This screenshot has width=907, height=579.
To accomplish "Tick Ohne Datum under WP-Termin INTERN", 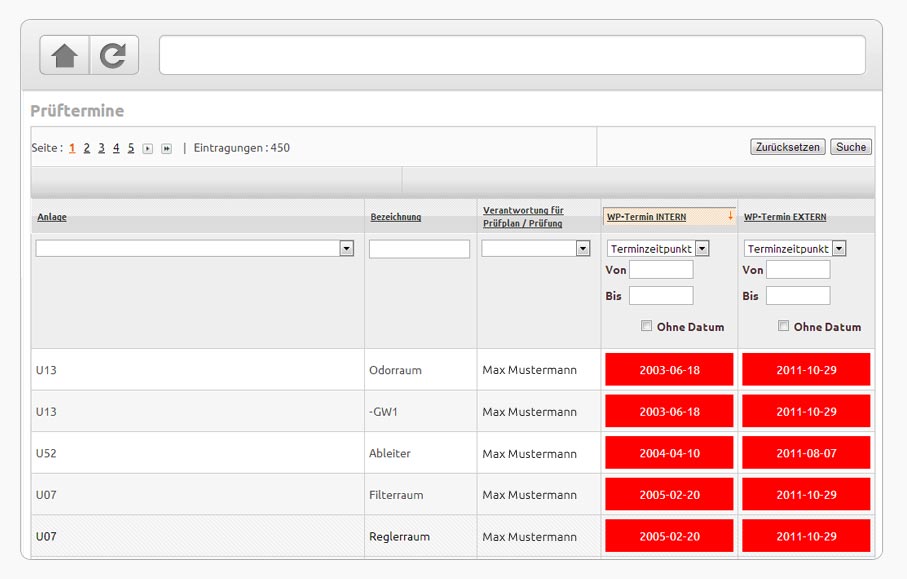I will [x=646, y=326].
